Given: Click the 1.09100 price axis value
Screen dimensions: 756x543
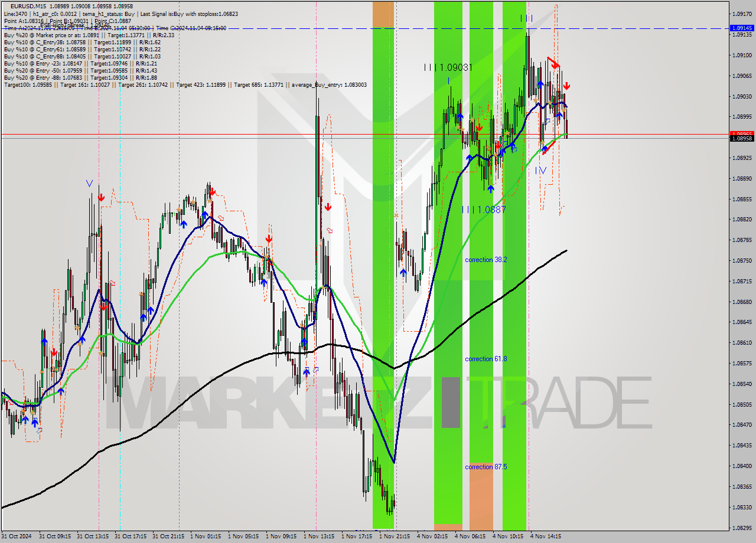Looking at the screenshot, I should [742, 55].
